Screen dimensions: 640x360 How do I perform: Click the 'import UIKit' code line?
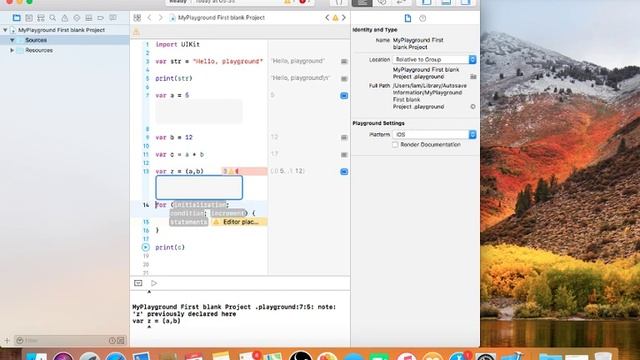178,44
